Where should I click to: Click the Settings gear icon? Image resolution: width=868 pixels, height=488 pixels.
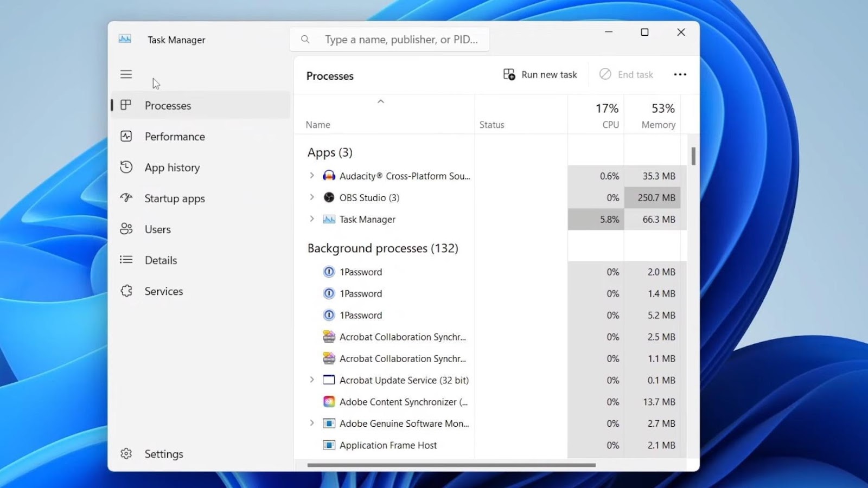pos(126,453)
